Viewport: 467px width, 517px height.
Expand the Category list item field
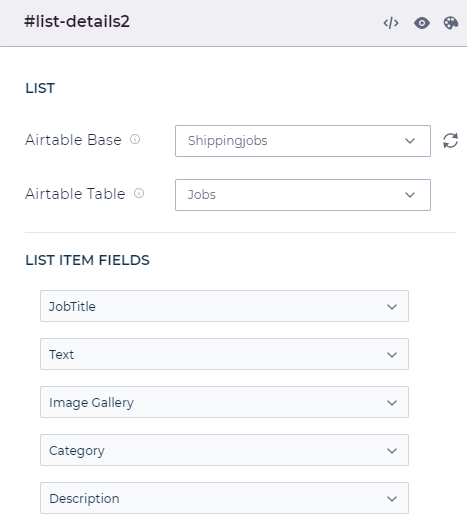coord(224,450)
